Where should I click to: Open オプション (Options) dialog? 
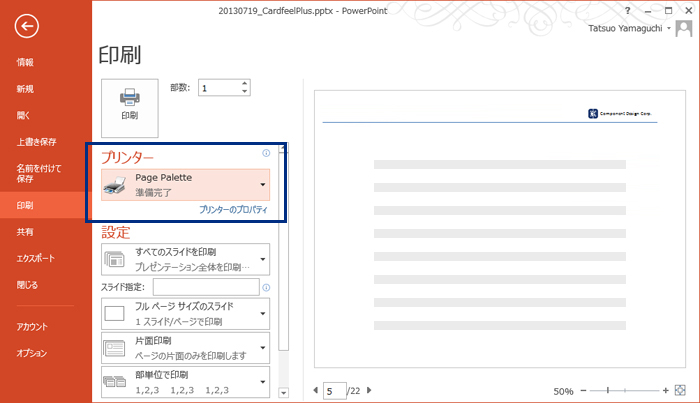click(x=32, y=353)
